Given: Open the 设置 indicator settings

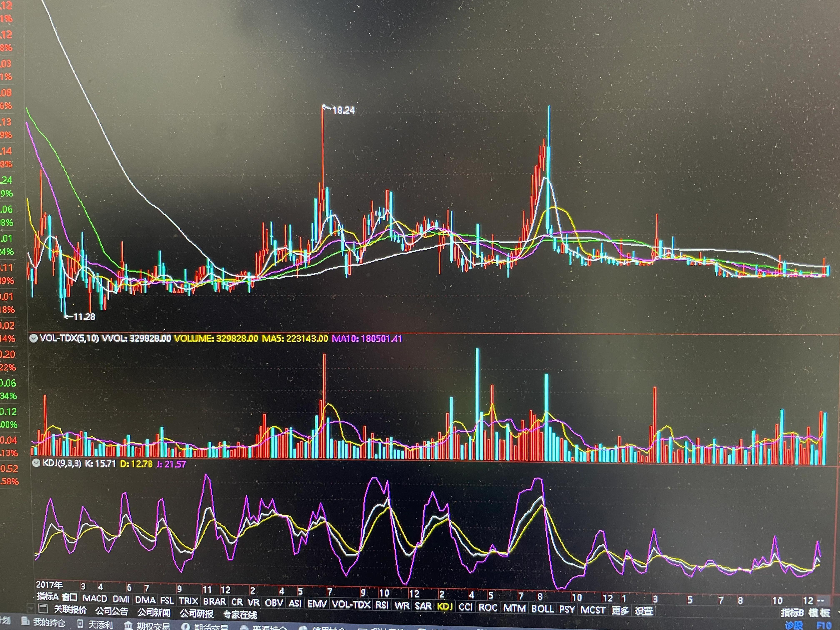Looking at the screenshot, I should pyautogui.click(x=644, y=611).
